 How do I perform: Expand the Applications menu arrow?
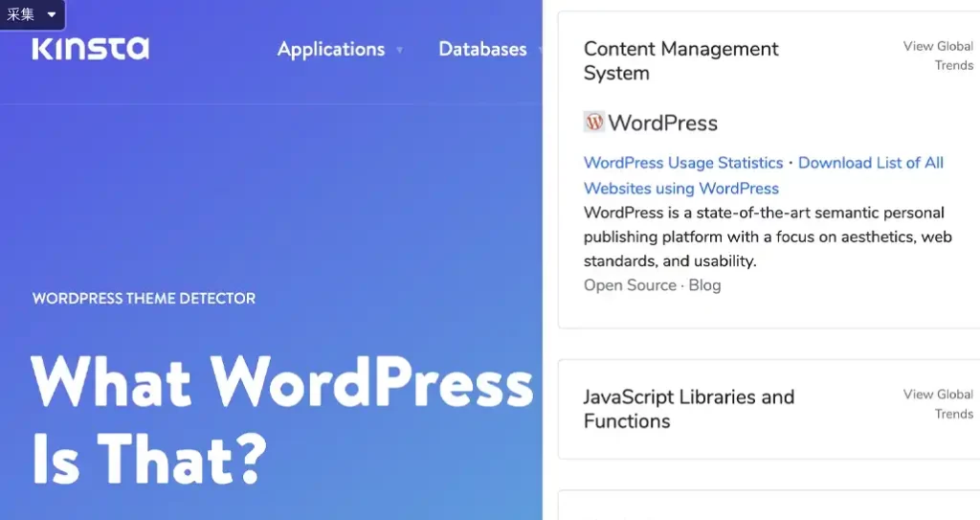[399, 50]
